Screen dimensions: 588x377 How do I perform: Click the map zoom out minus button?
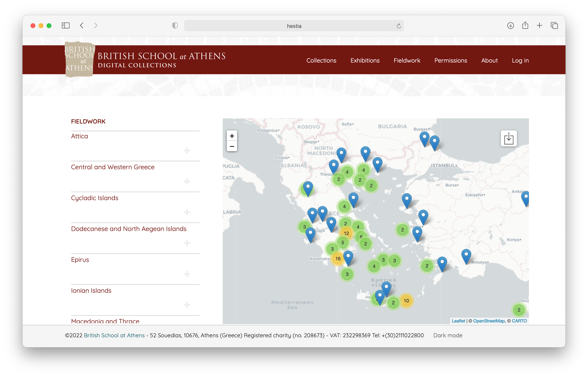pyautogui.click(x=232, y=146)
